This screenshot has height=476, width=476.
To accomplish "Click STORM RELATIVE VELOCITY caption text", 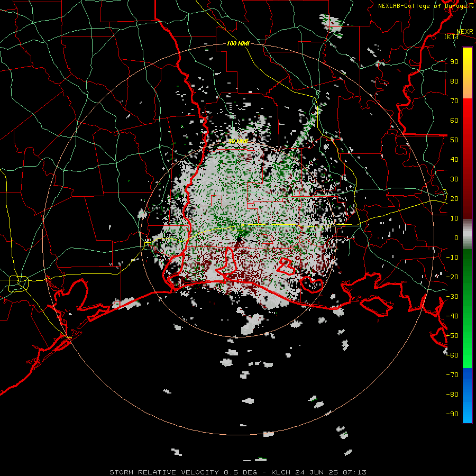I will [164, 472].
